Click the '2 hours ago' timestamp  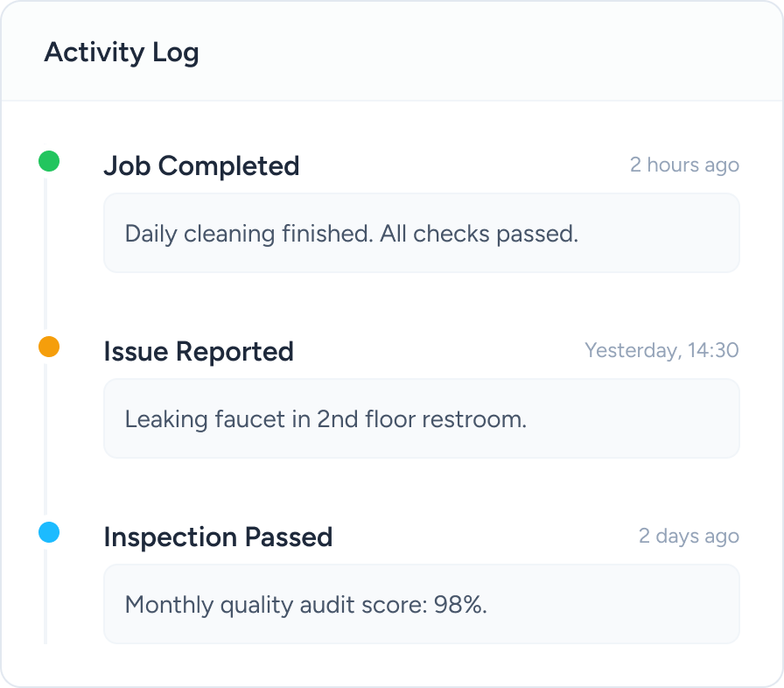(x=684, y=165)
